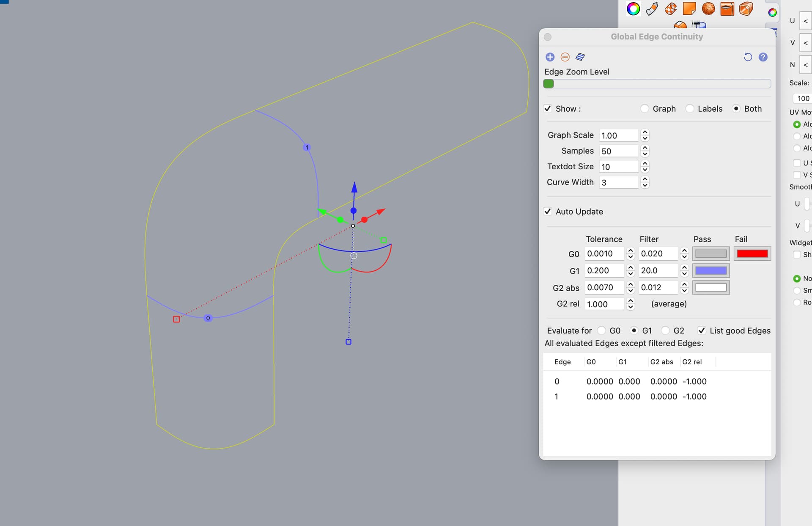Click the G0 column header
Viewport: 812px width, 526px height.
coord(600,362)
